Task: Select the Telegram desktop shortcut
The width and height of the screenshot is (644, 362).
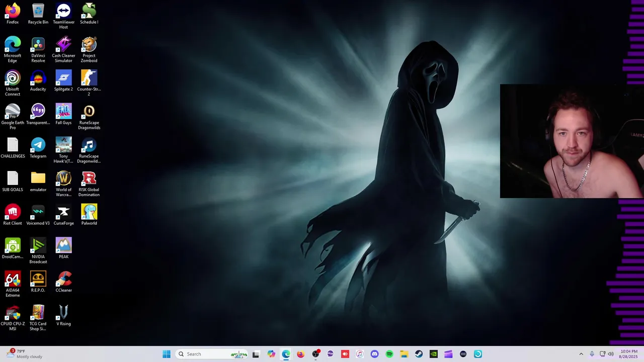Action: tap(38, 148)
